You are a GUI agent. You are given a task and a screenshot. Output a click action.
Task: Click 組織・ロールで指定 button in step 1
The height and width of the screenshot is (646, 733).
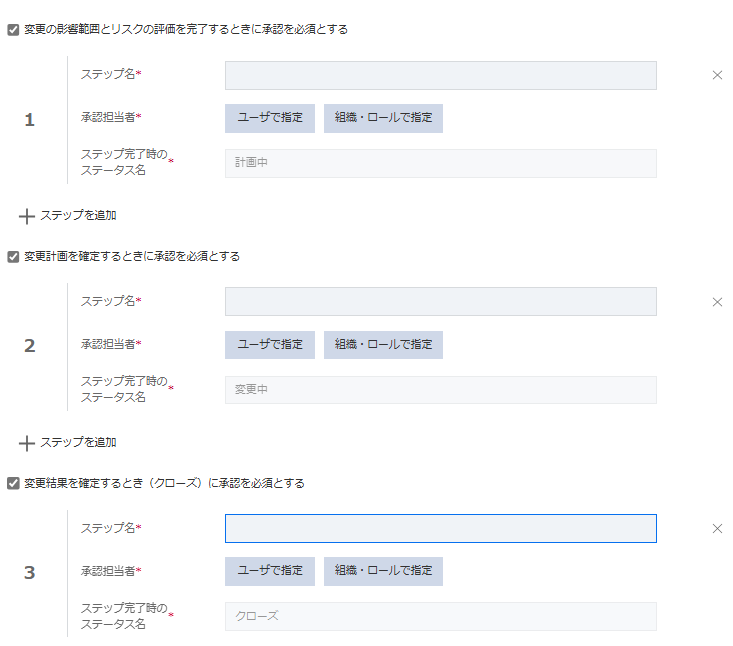(383, 118)
